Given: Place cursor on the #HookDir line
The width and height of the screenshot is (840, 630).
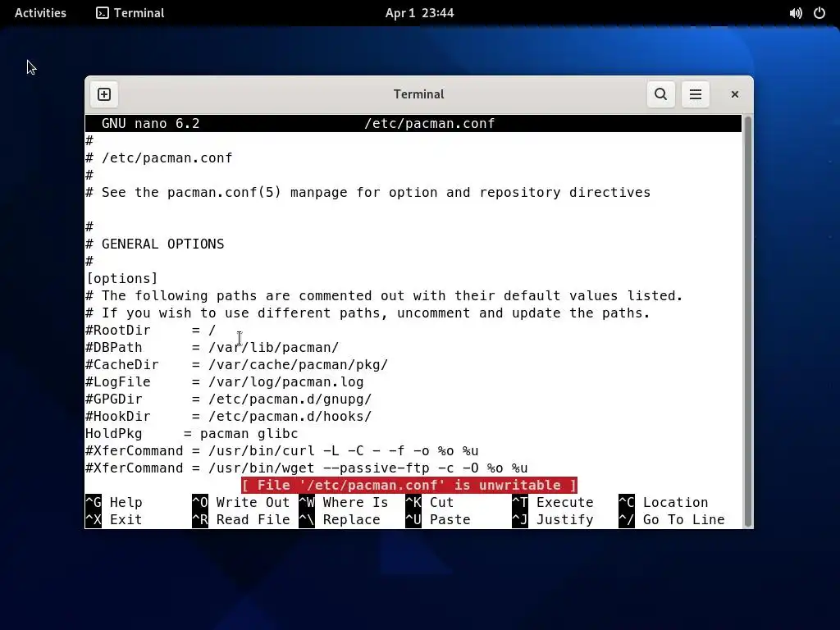Looking at the screenshot, I should (x=229, y=416).
